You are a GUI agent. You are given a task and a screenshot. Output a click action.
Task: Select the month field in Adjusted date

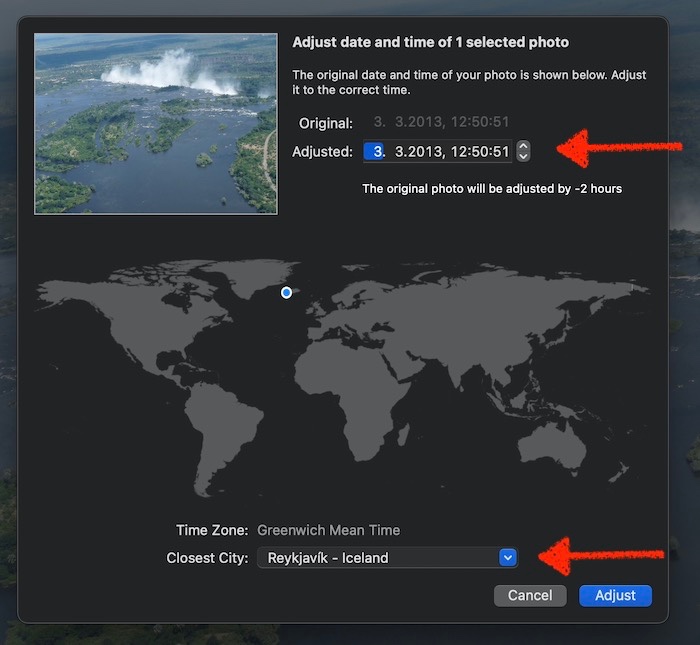coord(400,152)
